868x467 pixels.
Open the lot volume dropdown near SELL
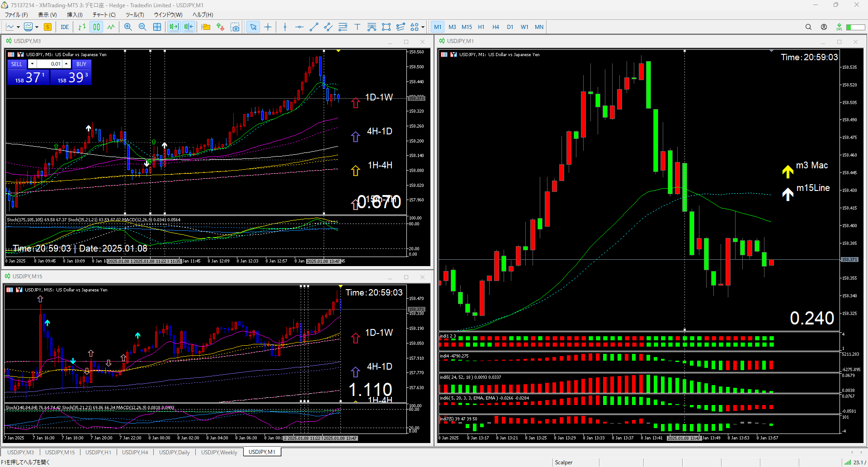point(32,64)
